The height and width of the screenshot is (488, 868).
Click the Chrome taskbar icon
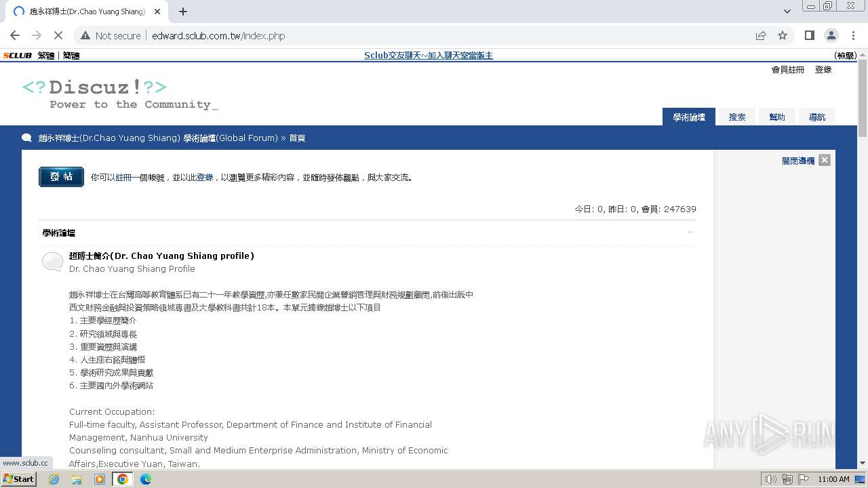coord(123,479)
